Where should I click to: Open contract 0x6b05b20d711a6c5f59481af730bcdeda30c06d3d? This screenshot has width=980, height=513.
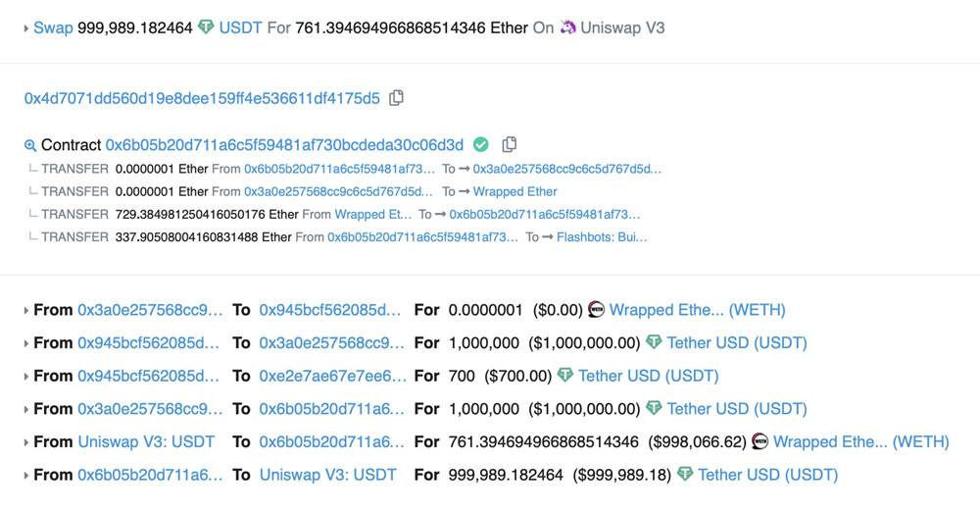click(x=284, y=145)
